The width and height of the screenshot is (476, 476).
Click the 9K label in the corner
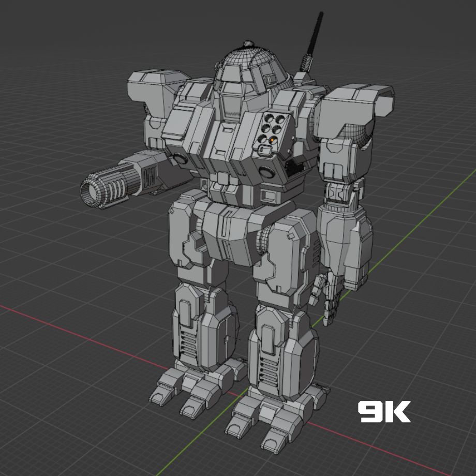[385, 412]
